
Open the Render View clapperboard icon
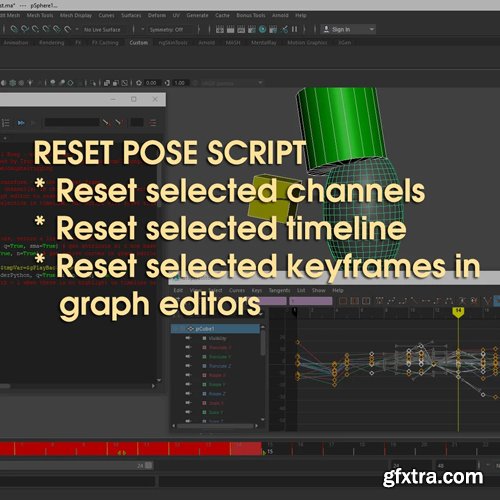tap(220, 30)
